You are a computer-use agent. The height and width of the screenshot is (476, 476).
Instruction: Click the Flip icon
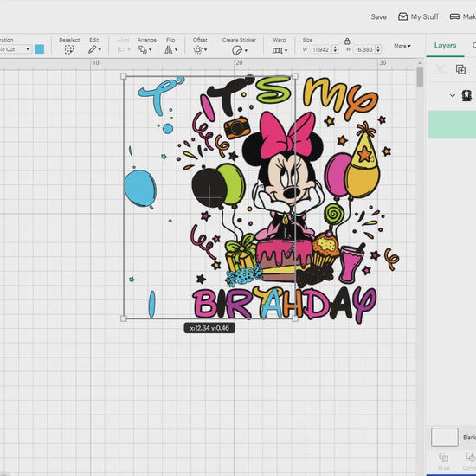click(x=169, y=49)
